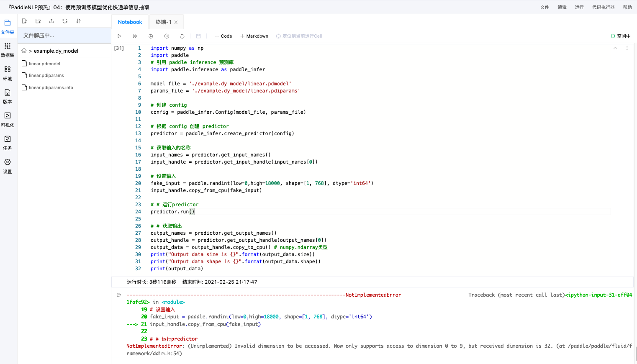Select the undo/reset icon in notebook toolbar
This screenshot has width=637, height=364.
pos(182,36)
